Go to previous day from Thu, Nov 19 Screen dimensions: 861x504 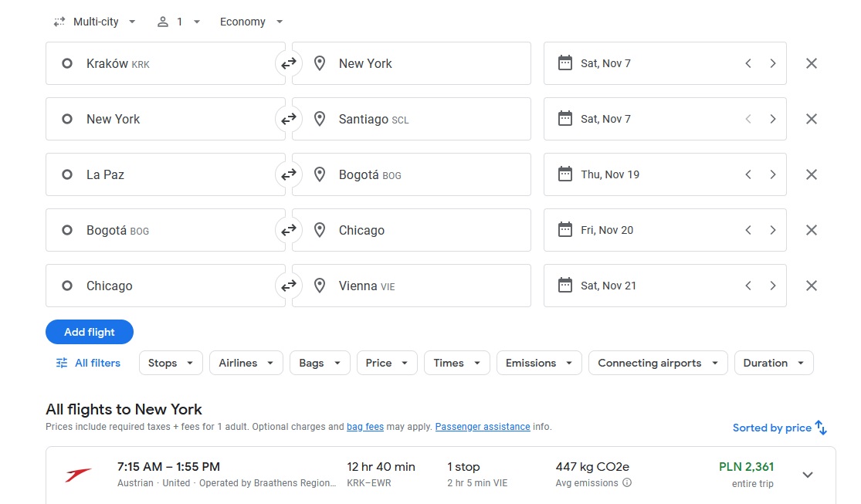click(x=748, y=174)
